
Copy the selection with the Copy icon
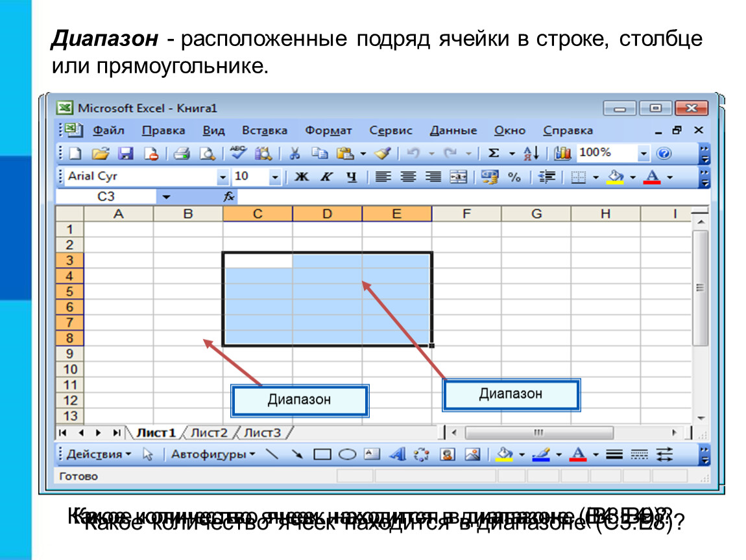coord(319,153)
